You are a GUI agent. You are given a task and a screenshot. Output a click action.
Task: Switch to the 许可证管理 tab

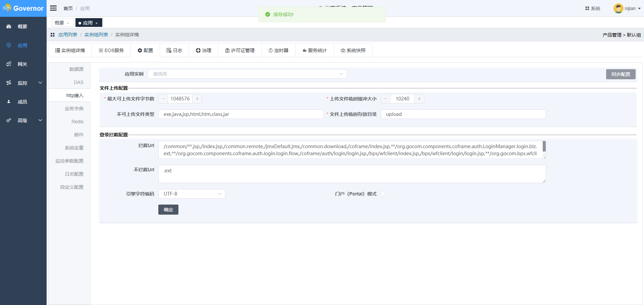click(x=240, y=50)
